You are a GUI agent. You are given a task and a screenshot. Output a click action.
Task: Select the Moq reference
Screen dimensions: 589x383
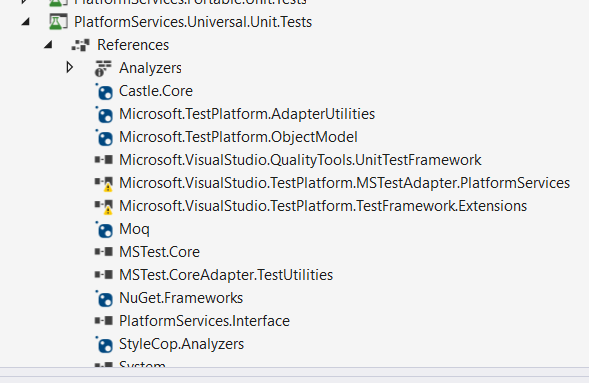pos(134,229)
